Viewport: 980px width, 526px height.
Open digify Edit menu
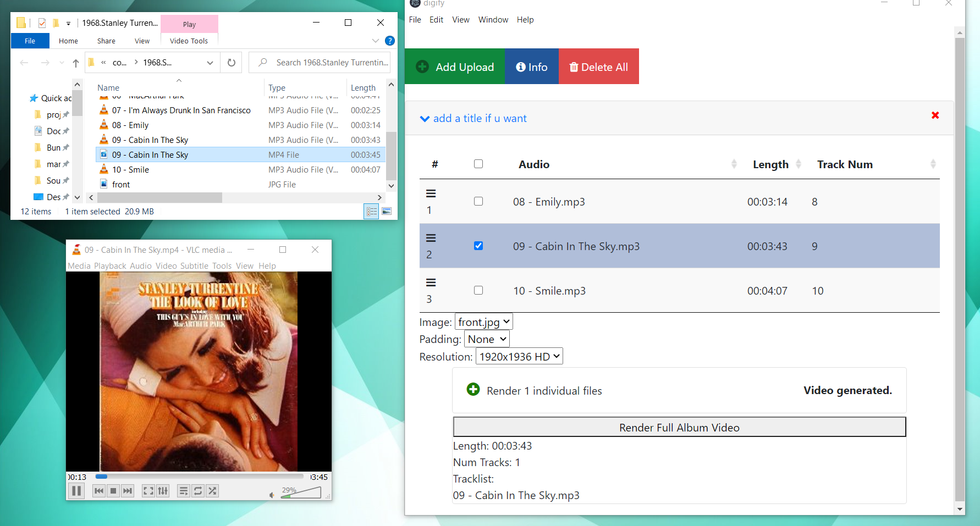[x=436, y=20]
